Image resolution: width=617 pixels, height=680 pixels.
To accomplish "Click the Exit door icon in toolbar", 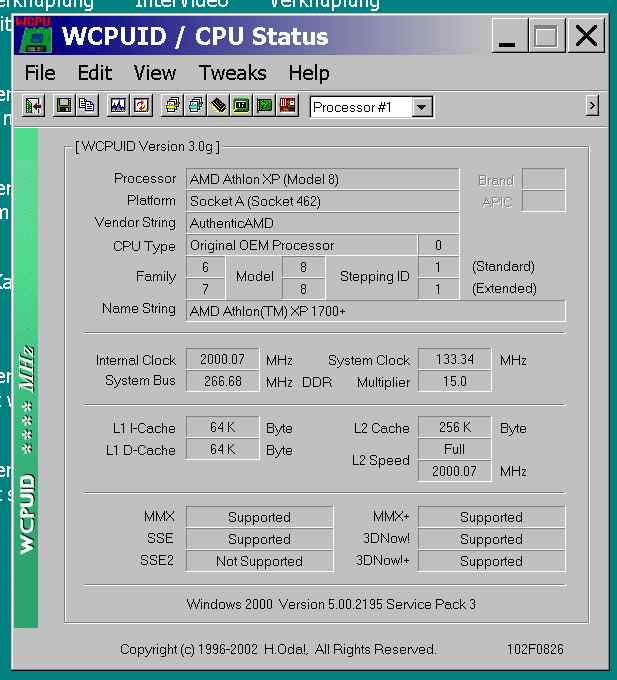I will tap(33, 106).
